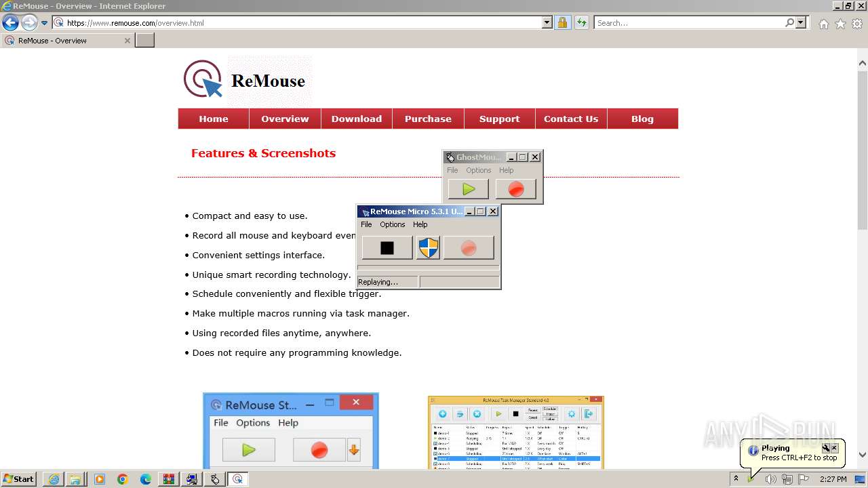
Task: Close the ReMouse - Overview tab
Action: pyautogui.click(x=127, y=41)
